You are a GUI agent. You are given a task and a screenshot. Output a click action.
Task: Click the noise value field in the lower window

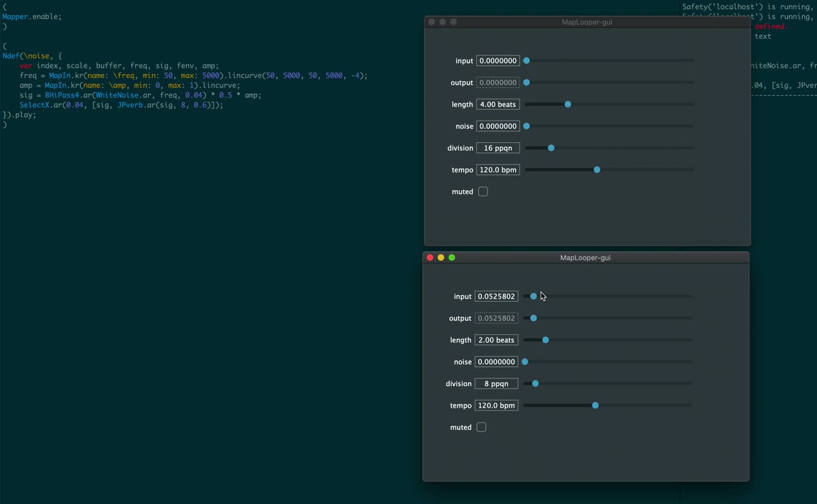click(x=497, y=362)
